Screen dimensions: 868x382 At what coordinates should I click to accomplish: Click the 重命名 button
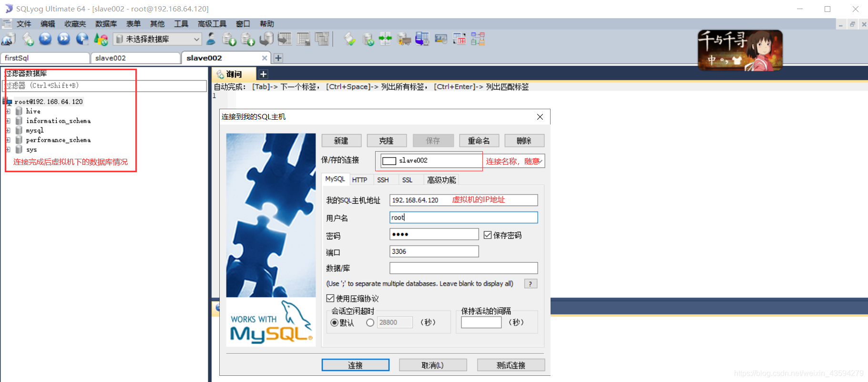pyautogui.click(x=479, y=141)
